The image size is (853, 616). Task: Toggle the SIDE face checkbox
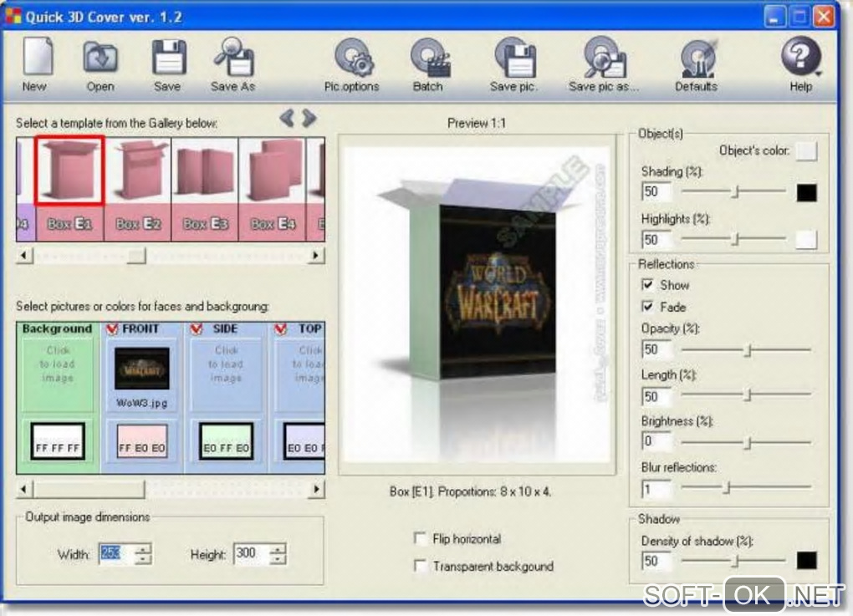(197, 329)
